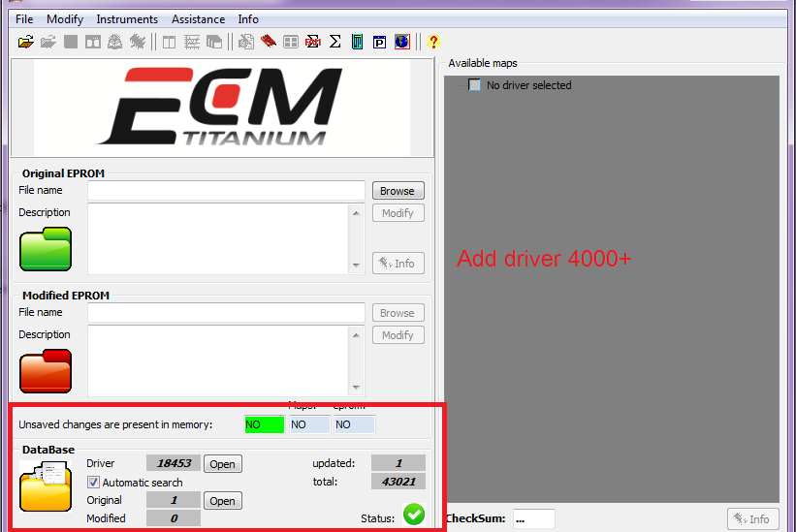Click the Original EPROM File name field
Image resolution: width=796 pixels, height=532 pixels.
coord(226,191)
